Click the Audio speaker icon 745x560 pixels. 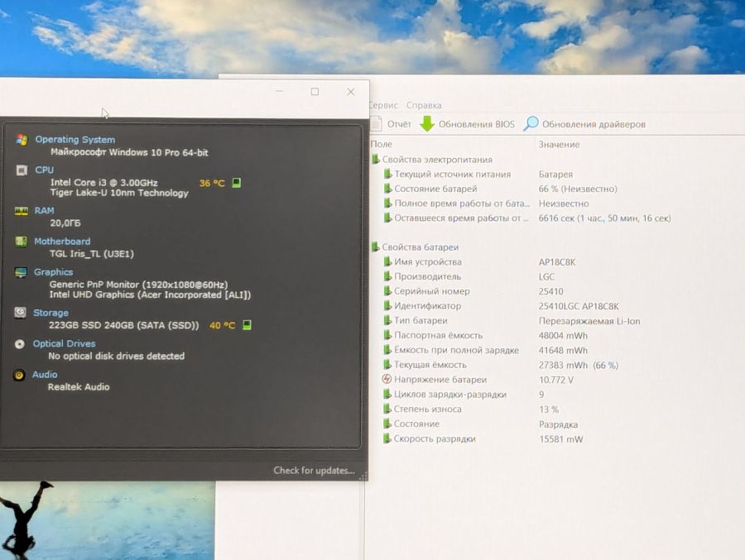(19, 376)
